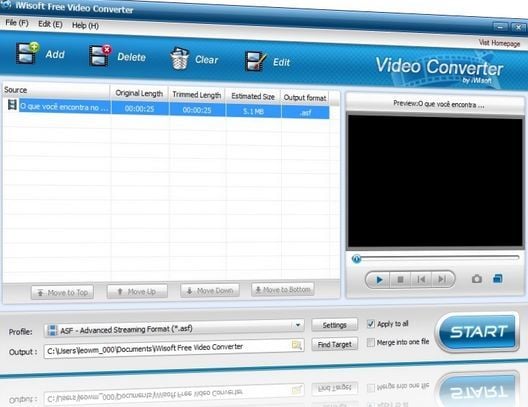Enable Merge into one file
The image size is (528, 407).
coord(370,342)
